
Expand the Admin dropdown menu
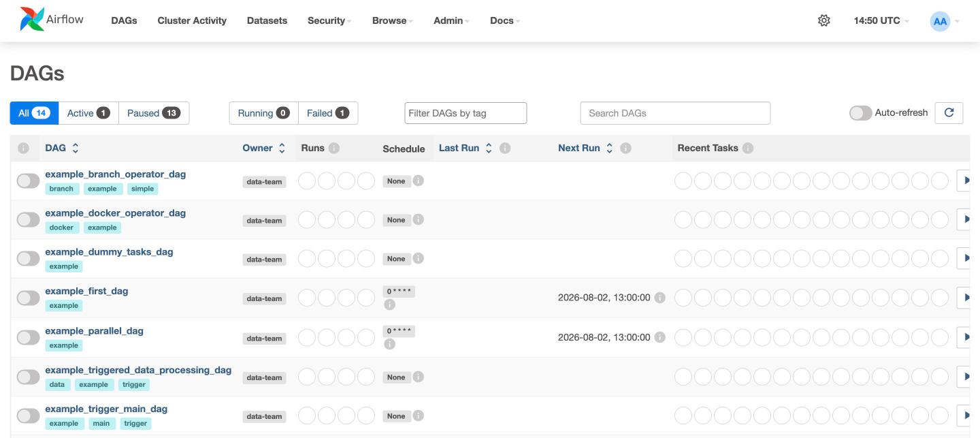452,20
